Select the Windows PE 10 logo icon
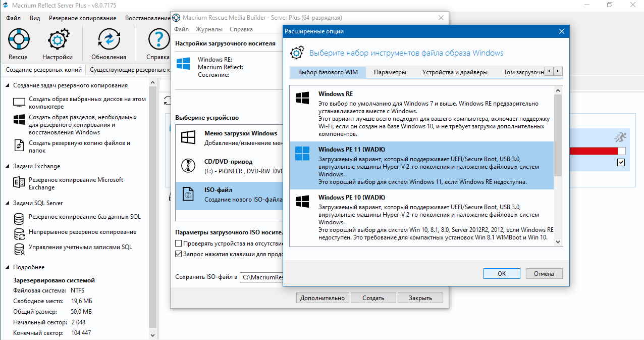644x340 pixels. point(302,201)
